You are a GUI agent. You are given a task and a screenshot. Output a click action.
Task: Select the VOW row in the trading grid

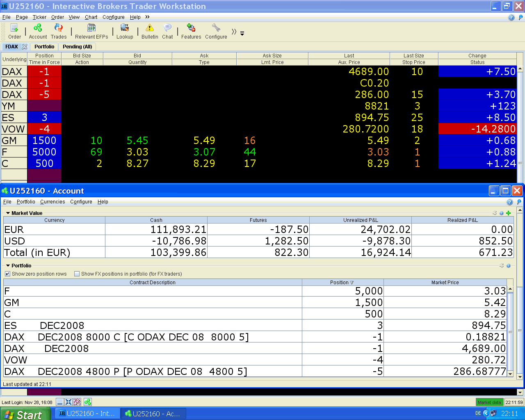pyautogui.click(x=259, y=129)
